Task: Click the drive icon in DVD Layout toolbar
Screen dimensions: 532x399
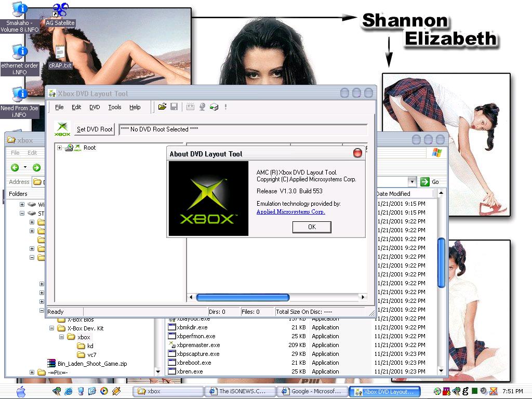Action: (x=214, y=107)
